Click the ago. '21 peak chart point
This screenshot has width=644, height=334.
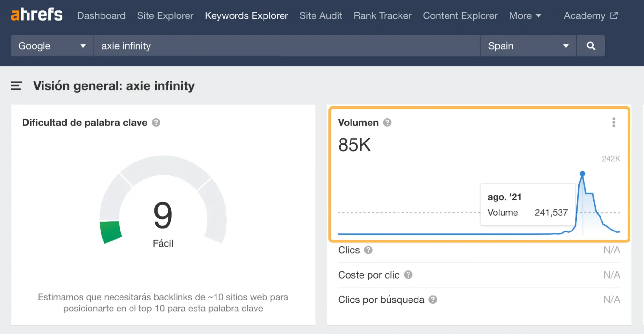click(x=582, y=174)
